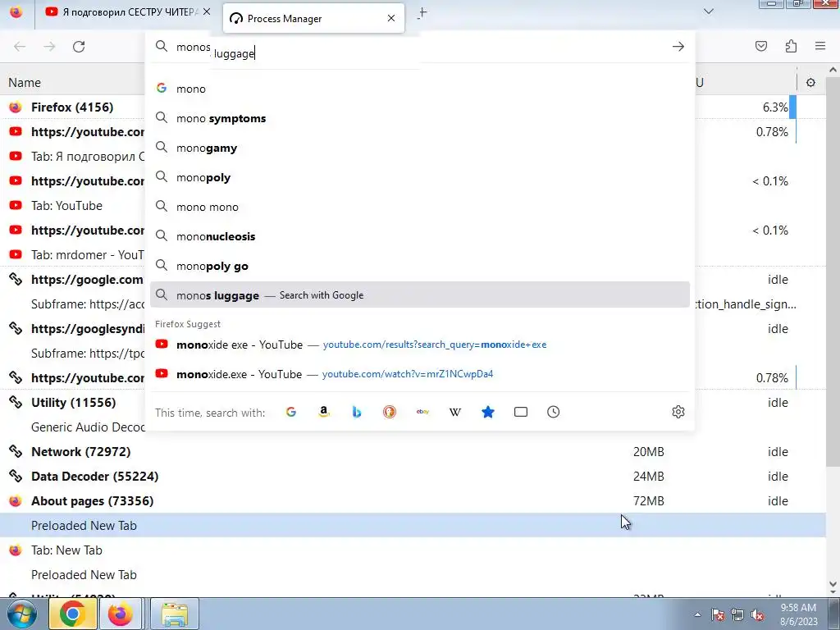
Task: Select 'monos luggage' Search with Google
Action: (x=420, y=294)
